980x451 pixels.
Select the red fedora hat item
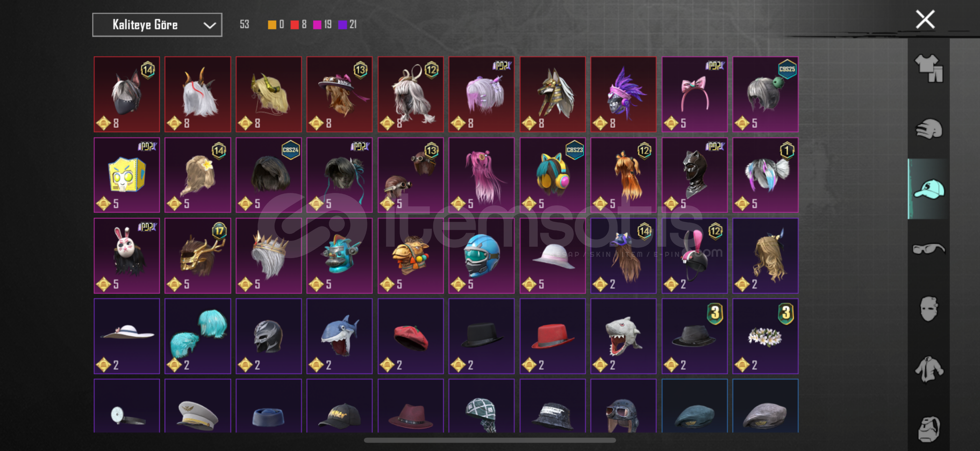[x=552, y=336]
